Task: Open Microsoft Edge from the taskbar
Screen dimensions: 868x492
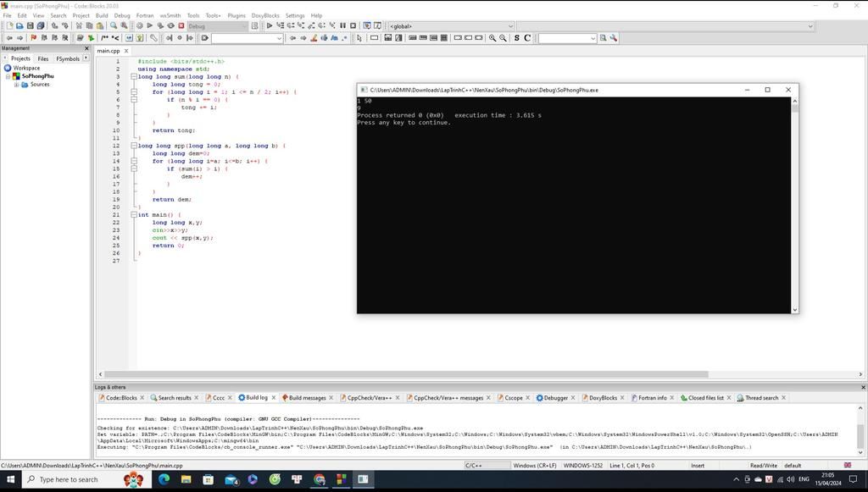Action: tap(164, 480)
